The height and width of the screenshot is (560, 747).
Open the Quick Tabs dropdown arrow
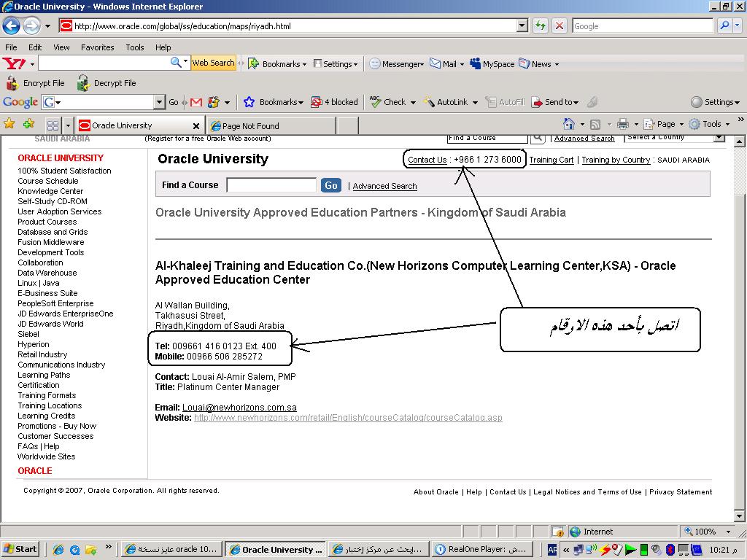tap(68, 125)
